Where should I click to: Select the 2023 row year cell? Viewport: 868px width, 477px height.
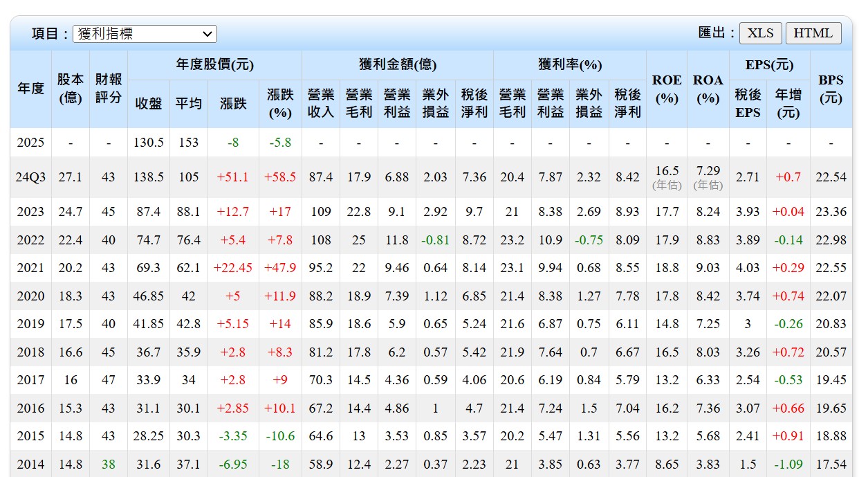tap(30, 212)
